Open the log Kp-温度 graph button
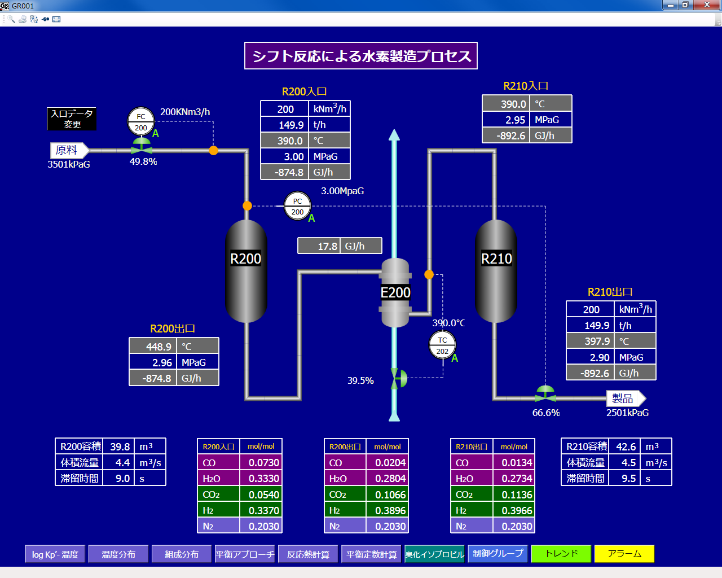Viewport: 722px width, 578px height. tap(54, 553)
